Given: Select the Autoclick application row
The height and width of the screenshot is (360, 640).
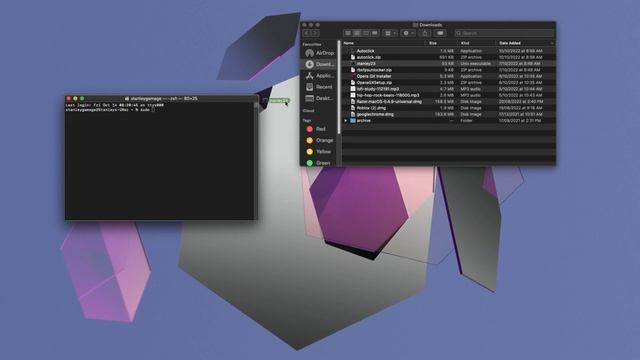Looking at the screenshot, I should (x=449, y=51).
